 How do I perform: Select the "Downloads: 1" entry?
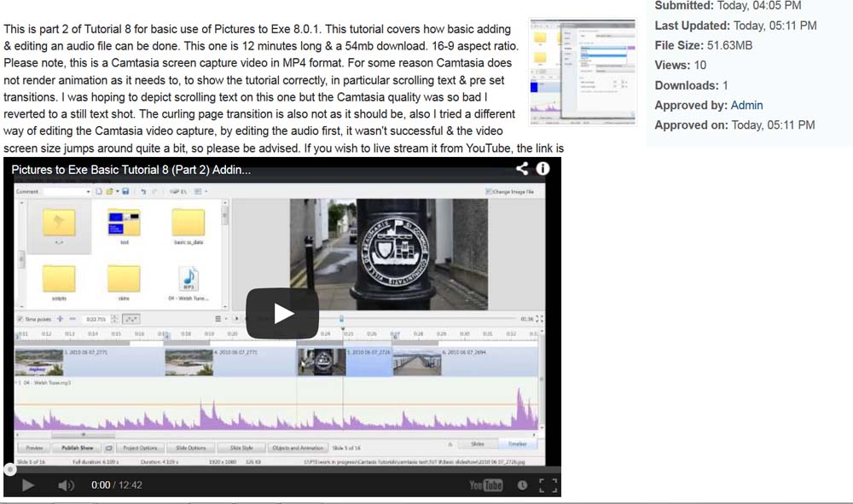691,85
